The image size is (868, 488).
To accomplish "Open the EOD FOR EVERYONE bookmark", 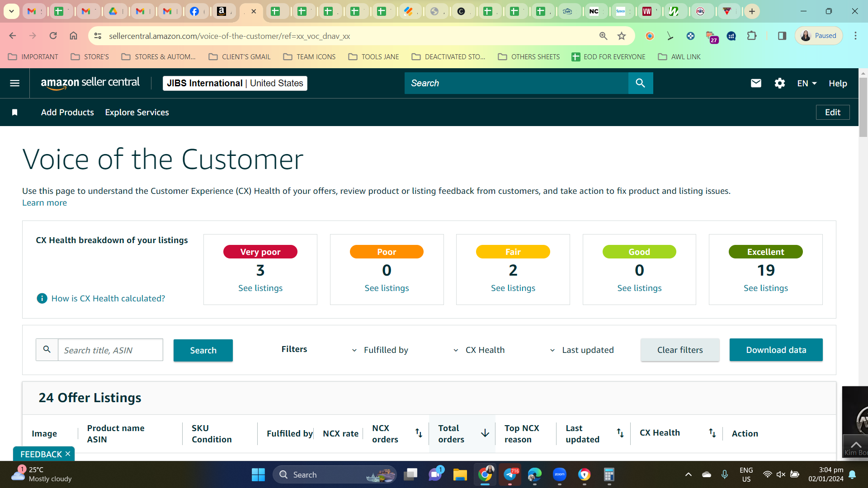I will click(609, 57).
